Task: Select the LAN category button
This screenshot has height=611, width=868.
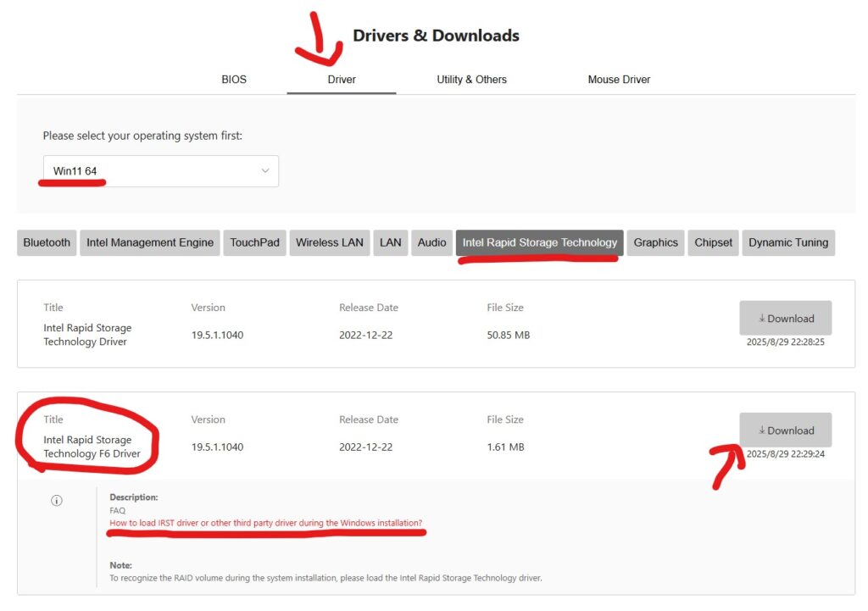Action: pos(390,242)
